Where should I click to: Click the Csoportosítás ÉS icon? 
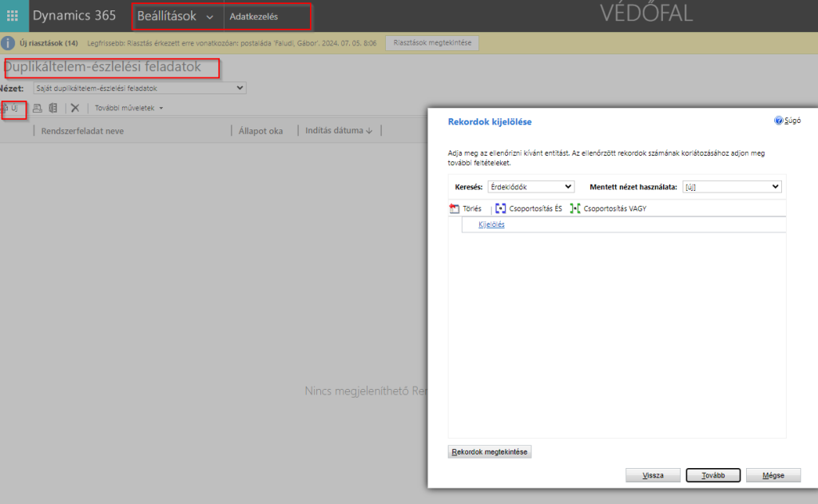(x=500, y=208)
